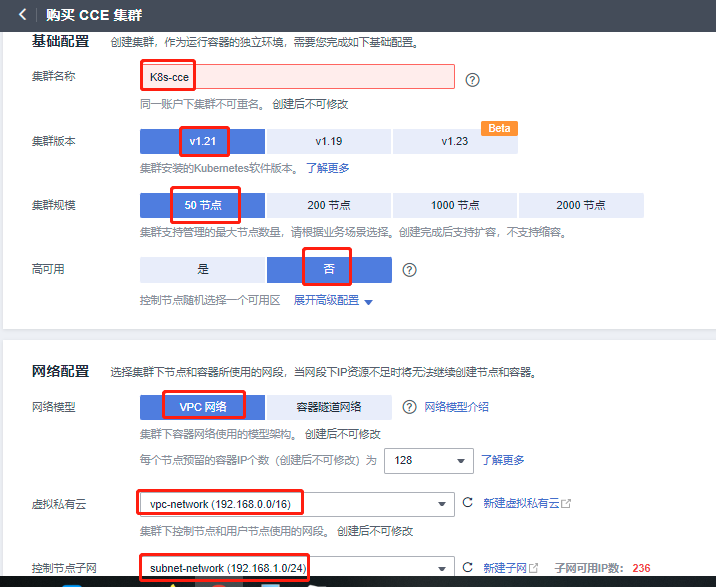Select VPC 网络 network model
This screenshot has width=716, height=587.
point(202,407)
